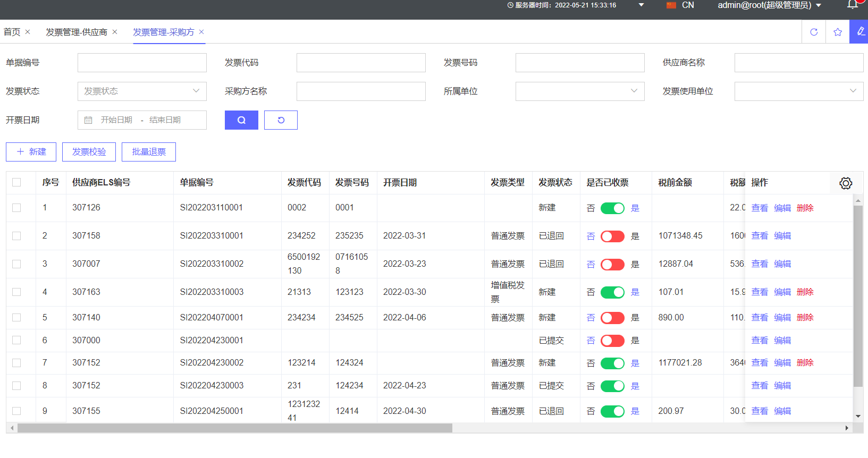The width and height of the screenshot is (868, 458).
Task: Click the China flag language icon
Action: tap(671, 5)
